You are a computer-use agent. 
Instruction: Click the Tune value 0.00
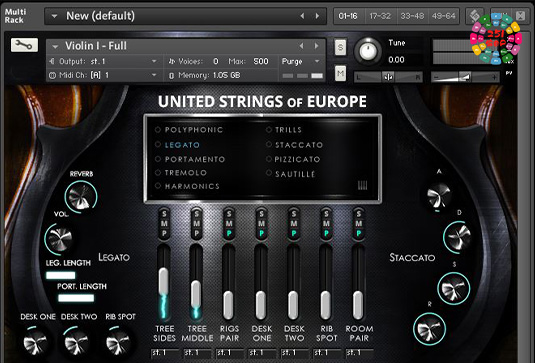coord(396,60)
